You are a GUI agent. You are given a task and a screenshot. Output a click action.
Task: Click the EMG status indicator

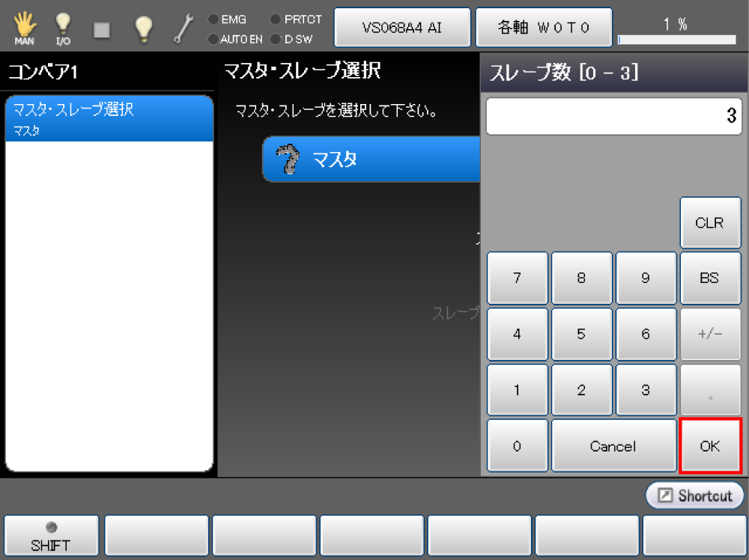point(228,19)
